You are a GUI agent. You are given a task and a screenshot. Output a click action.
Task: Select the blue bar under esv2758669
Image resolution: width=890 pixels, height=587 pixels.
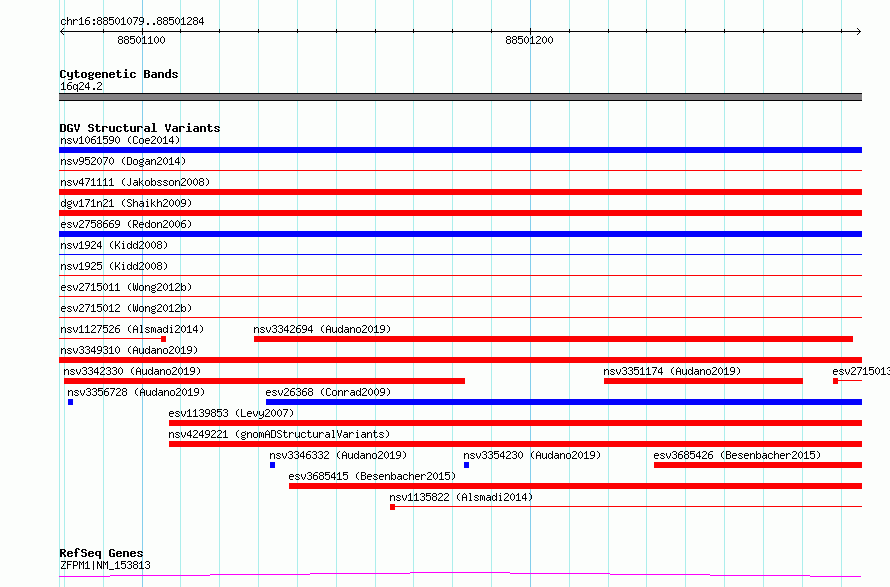(460, 234)
